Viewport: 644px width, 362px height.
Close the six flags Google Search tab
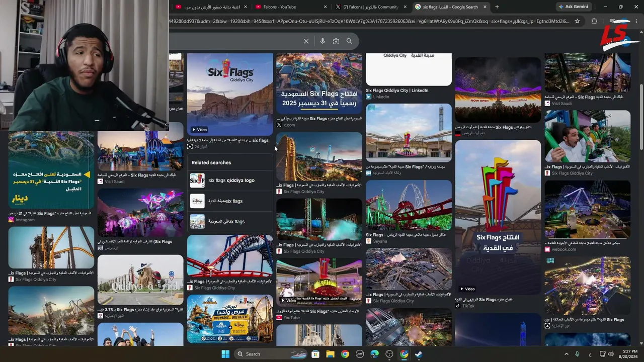click(485, 7)
